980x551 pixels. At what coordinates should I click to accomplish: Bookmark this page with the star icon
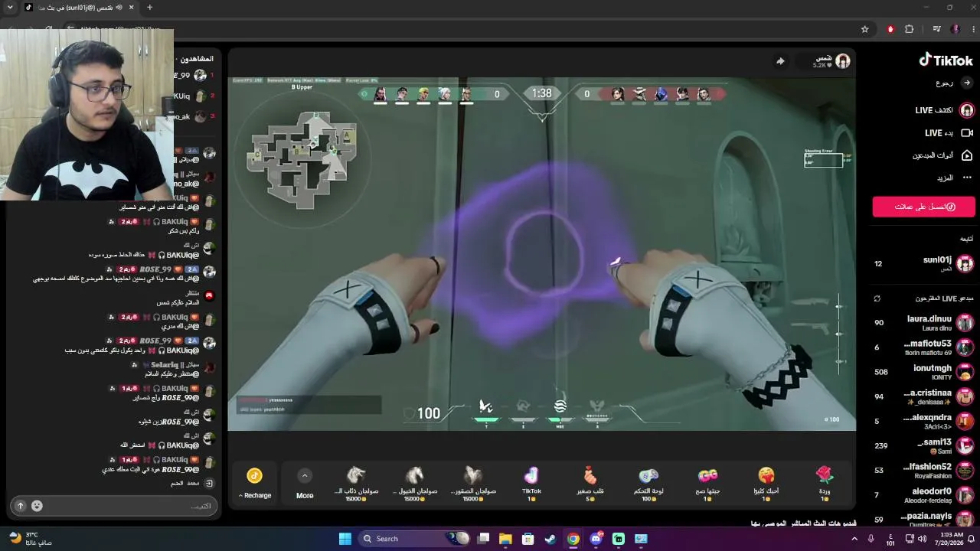[x=865, y=29]
